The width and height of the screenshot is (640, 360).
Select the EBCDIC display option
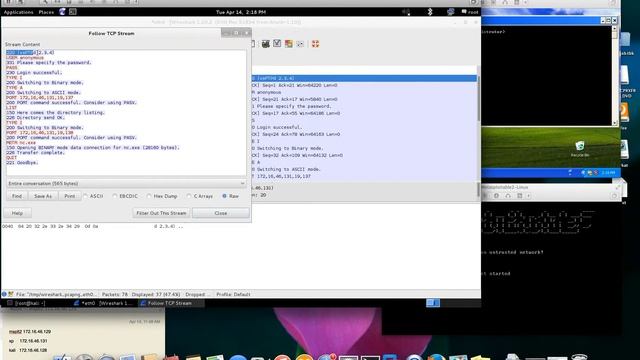[126, 196]
